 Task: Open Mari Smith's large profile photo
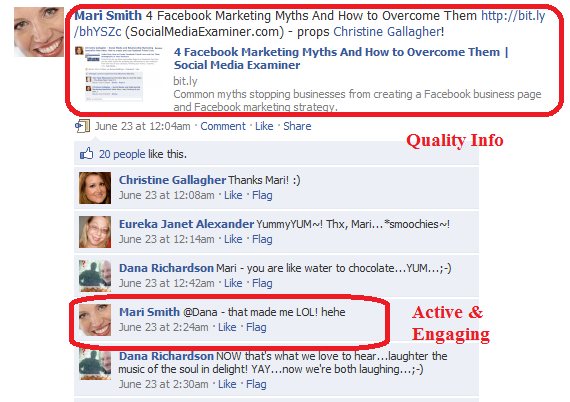[39, 32]
